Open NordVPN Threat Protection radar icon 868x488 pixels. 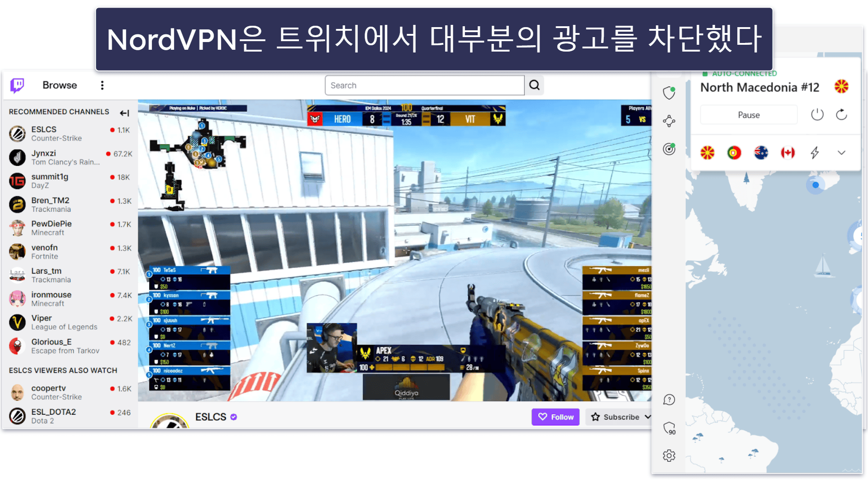pyautogui.click(x=669, y=149)
